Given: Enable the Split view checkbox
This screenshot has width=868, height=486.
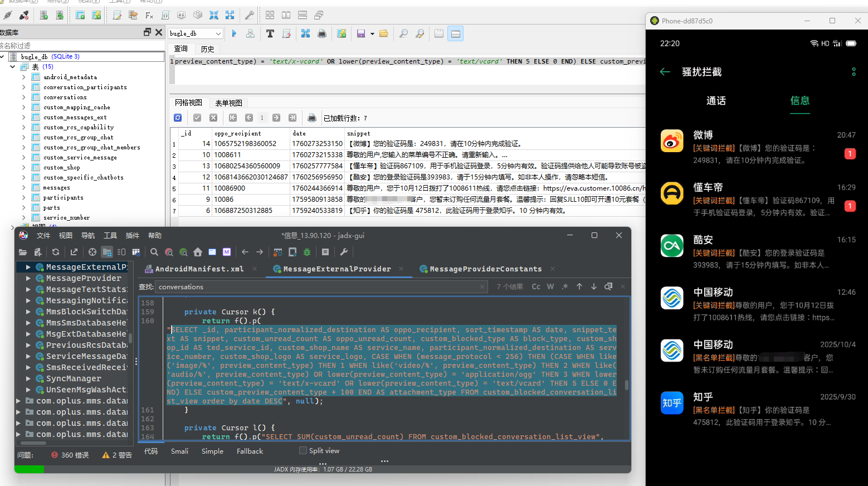Looking at the screenshot, I should click(303, 451).
